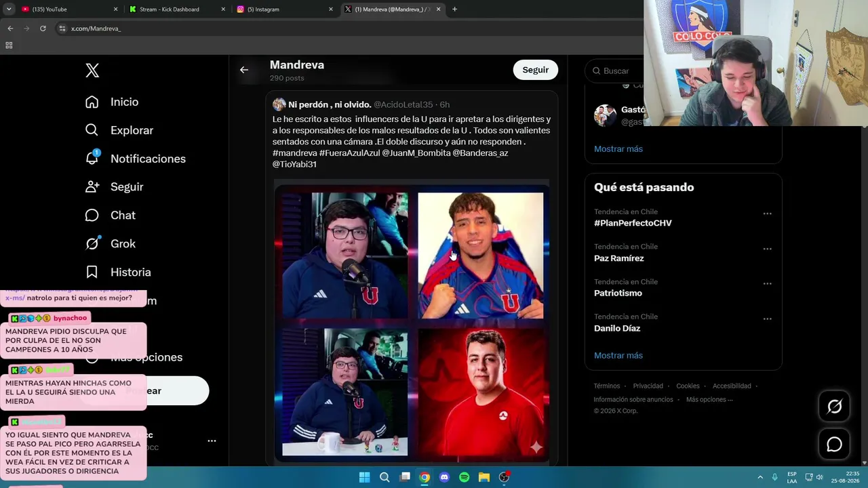
Task: Click the Seguir person-plus sidebar icon
Action: pyautogui.click(x=92, y=186)
